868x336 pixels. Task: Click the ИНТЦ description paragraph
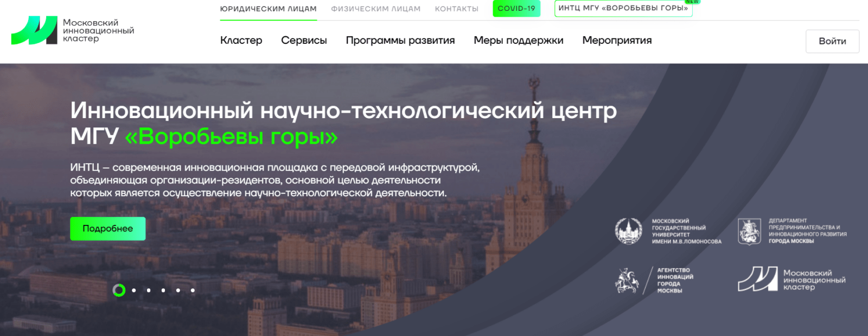(x=275, y=180)
